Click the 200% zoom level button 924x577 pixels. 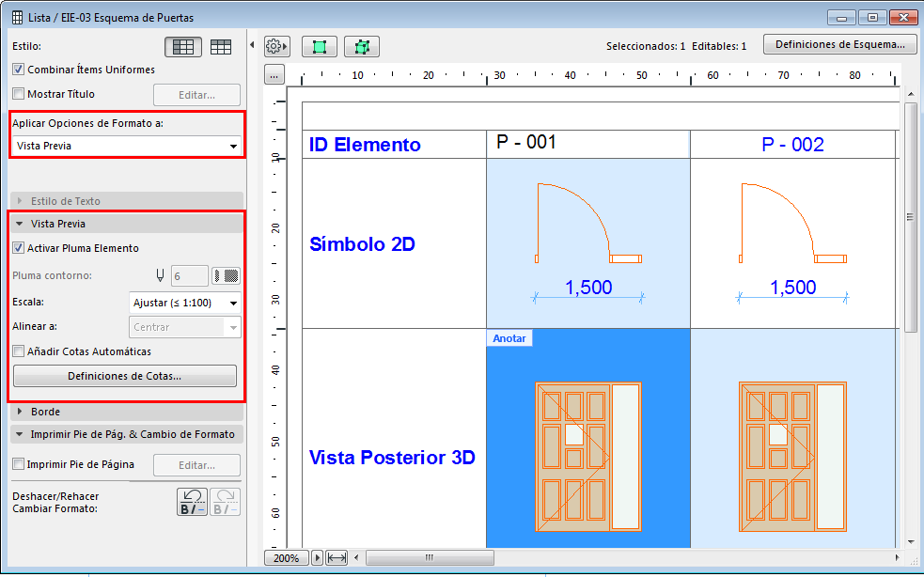pos(287,558)
